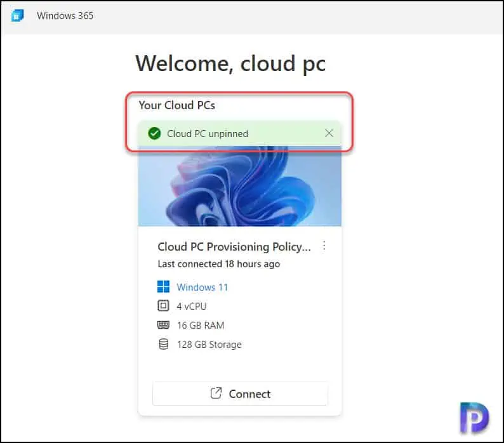Image resolution: width=504 pixels, height=443 pixels.
Task: Click the 'Cloud PC unpinned' message text
Action: [x=208, y=133]
